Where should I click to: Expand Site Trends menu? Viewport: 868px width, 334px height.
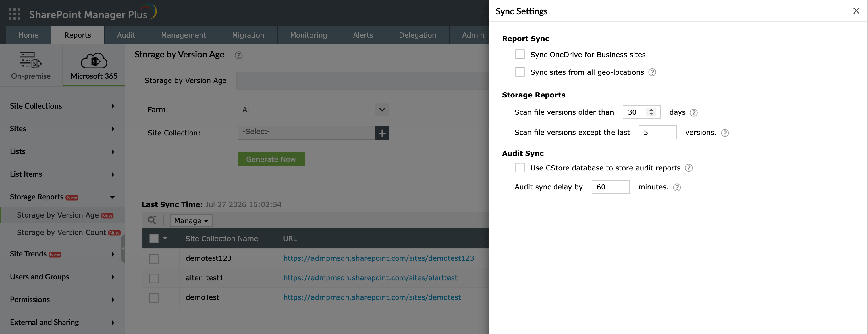[x=62, y=254]
